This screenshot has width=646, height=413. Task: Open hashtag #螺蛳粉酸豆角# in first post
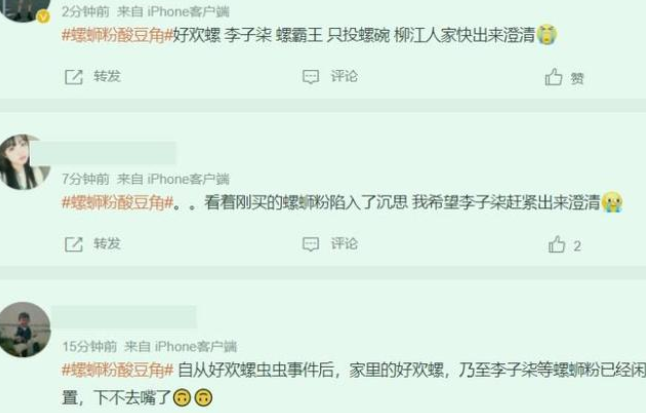pos(117,35)
